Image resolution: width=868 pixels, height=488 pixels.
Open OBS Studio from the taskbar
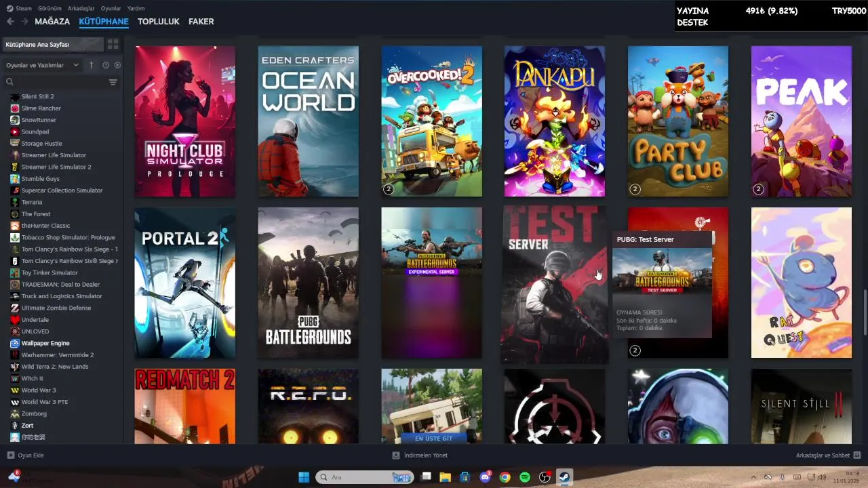[545, 477]
